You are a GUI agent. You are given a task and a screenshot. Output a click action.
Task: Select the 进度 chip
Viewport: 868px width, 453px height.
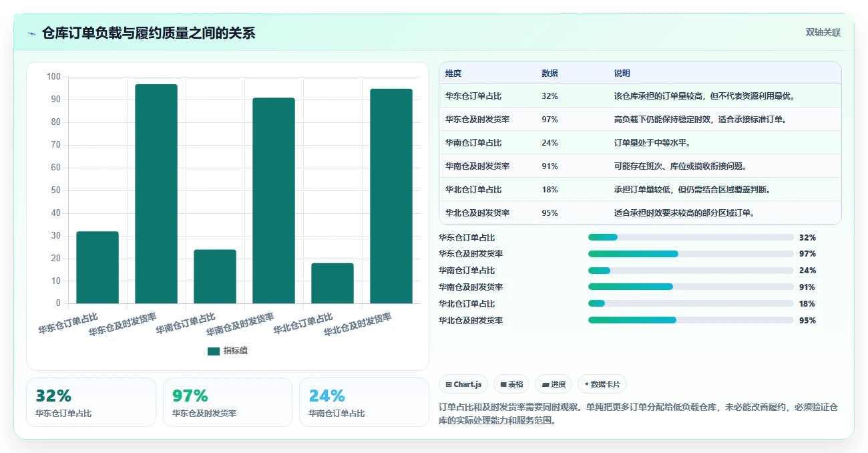pos(554,384)
